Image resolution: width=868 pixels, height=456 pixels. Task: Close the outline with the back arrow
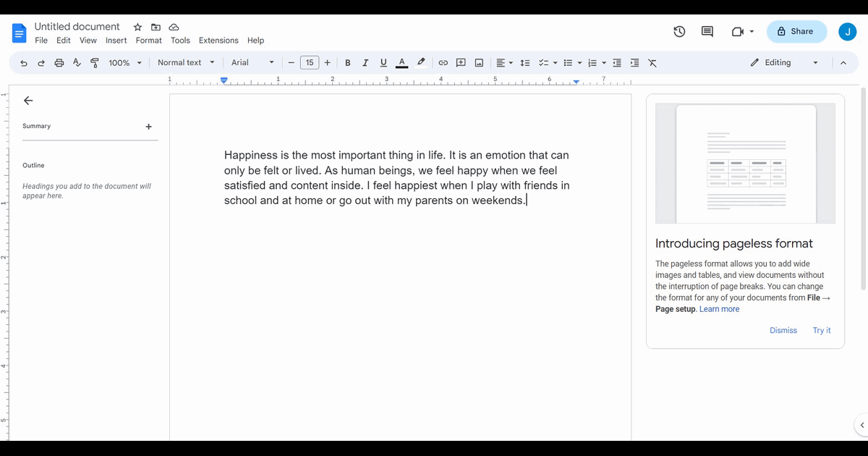point(28,101)
